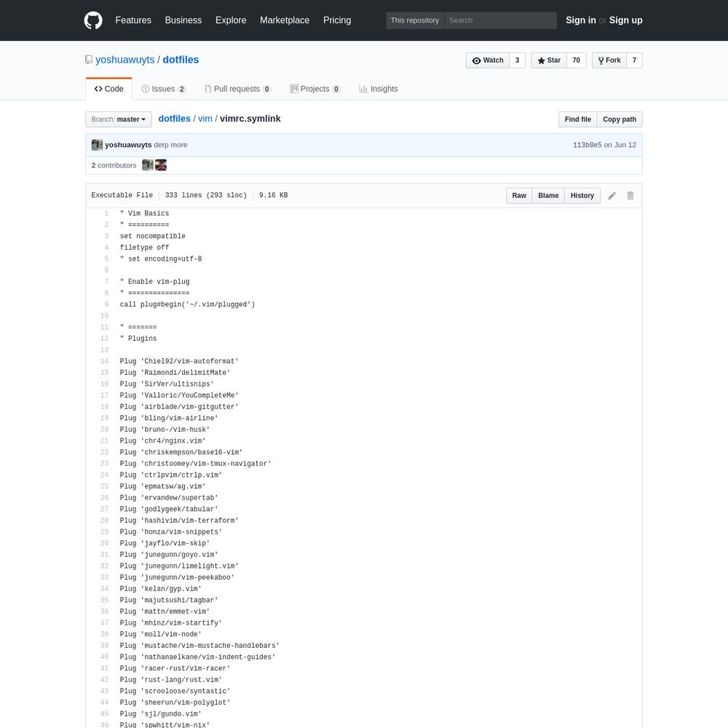Select the Code tab

(108, 89)
